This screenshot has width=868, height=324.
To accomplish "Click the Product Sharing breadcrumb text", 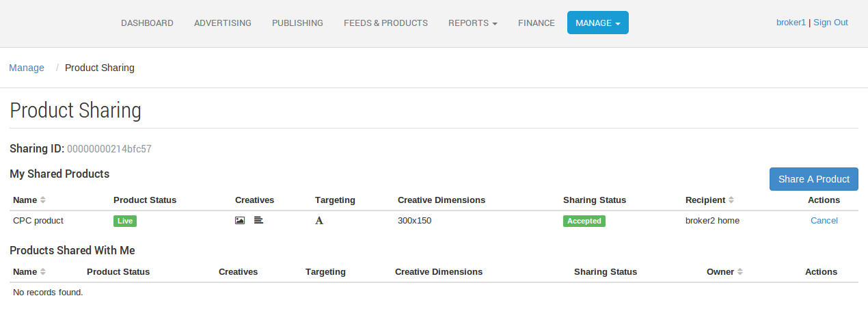I will click(100, 68).
